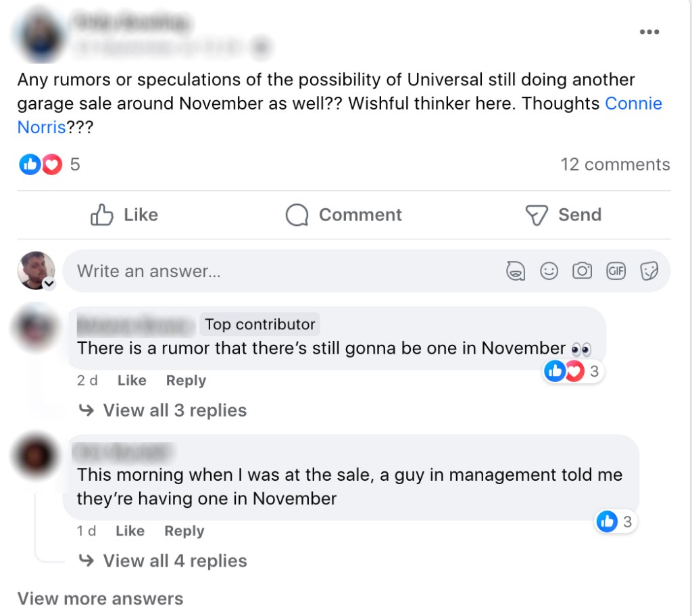This screenshot has width=692, height=616.
Task: Like the post
Action: point(124,215)
